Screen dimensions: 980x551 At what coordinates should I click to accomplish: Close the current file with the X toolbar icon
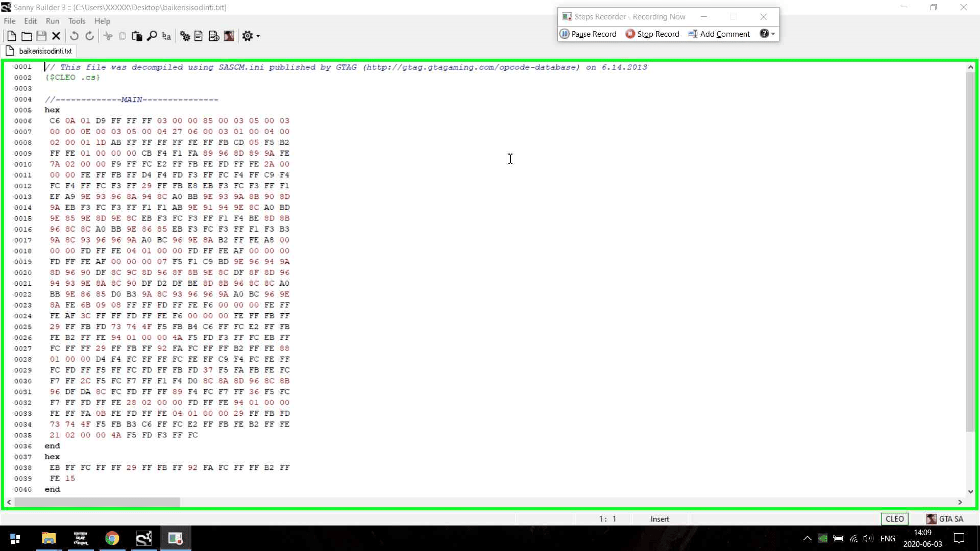point(56,36)
